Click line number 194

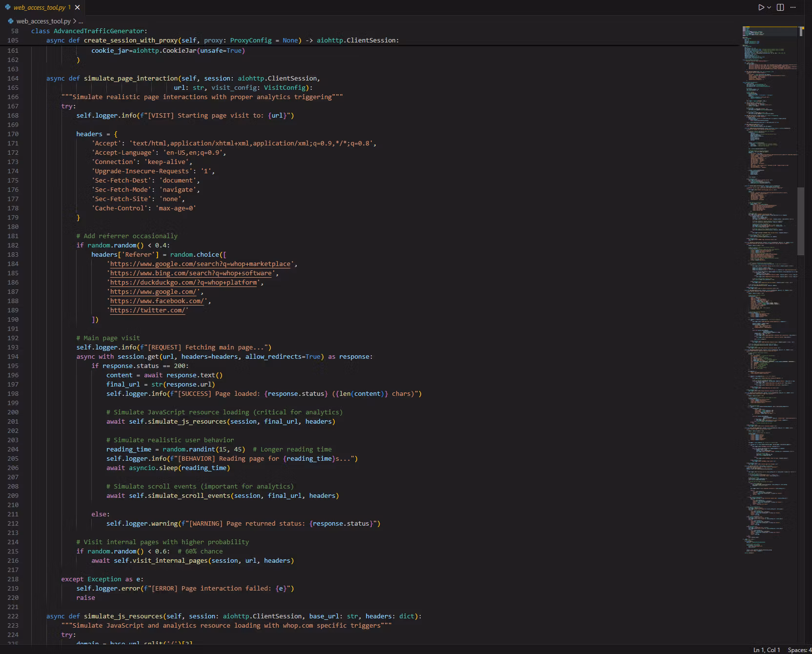[13, 356]
